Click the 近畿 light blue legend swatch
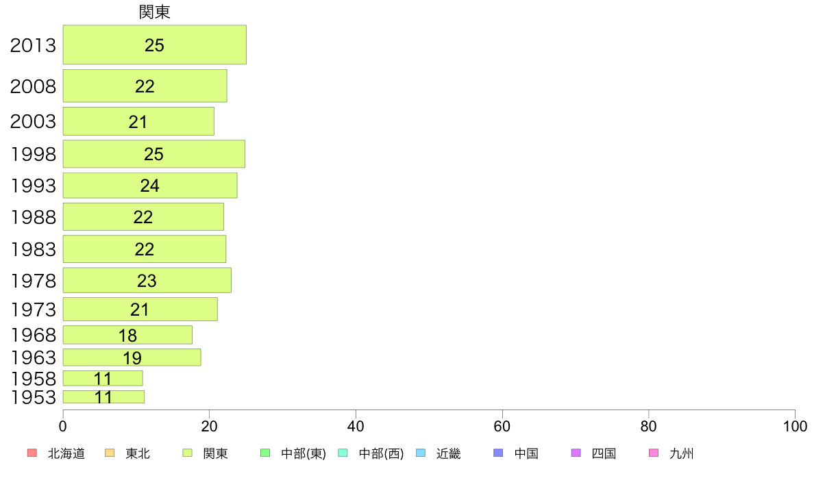 point(421,453)
